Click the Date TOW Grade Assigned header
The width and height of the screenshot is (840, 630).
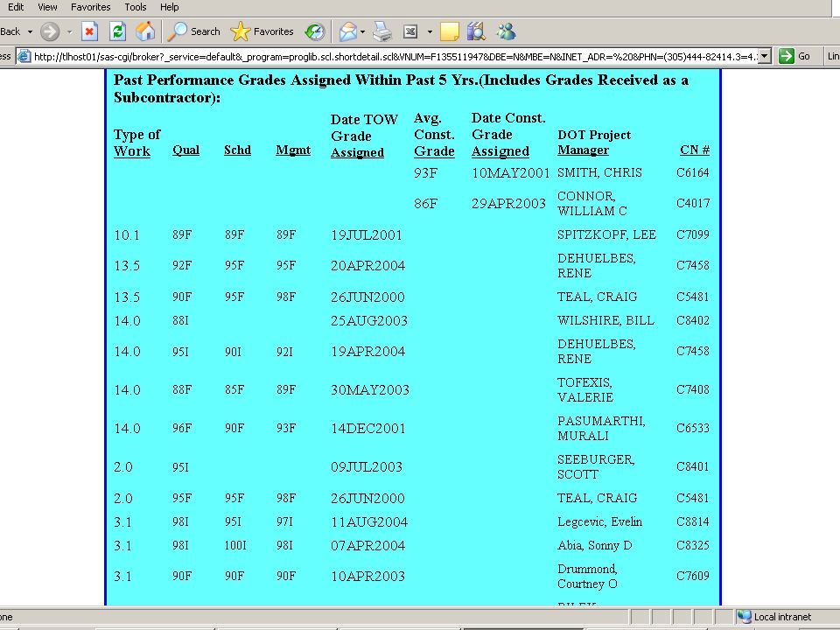364,136
